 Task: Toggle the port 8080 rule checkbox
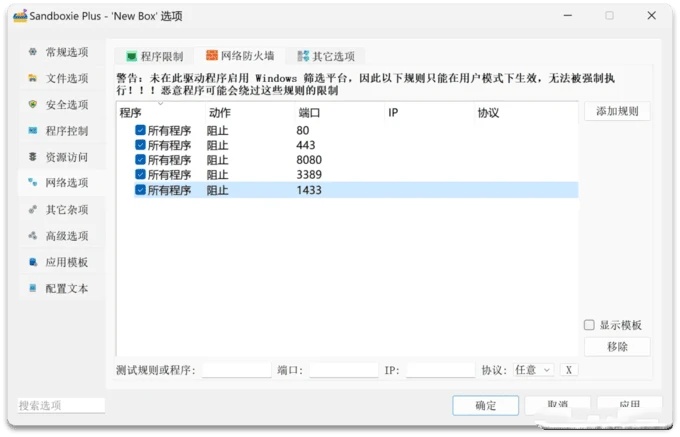[140, 160]
